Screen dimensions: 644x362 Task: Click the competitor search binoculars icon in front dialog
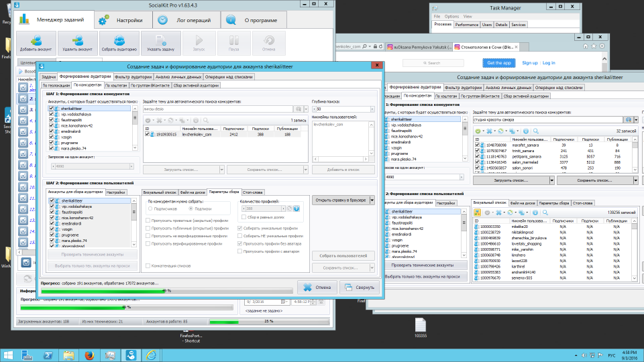click(299, 109)
